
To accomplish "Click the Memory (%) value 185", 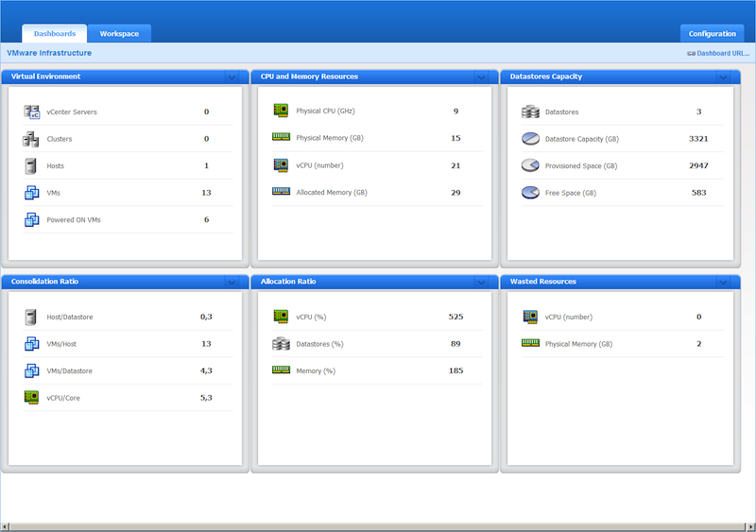I will point(455,370).
